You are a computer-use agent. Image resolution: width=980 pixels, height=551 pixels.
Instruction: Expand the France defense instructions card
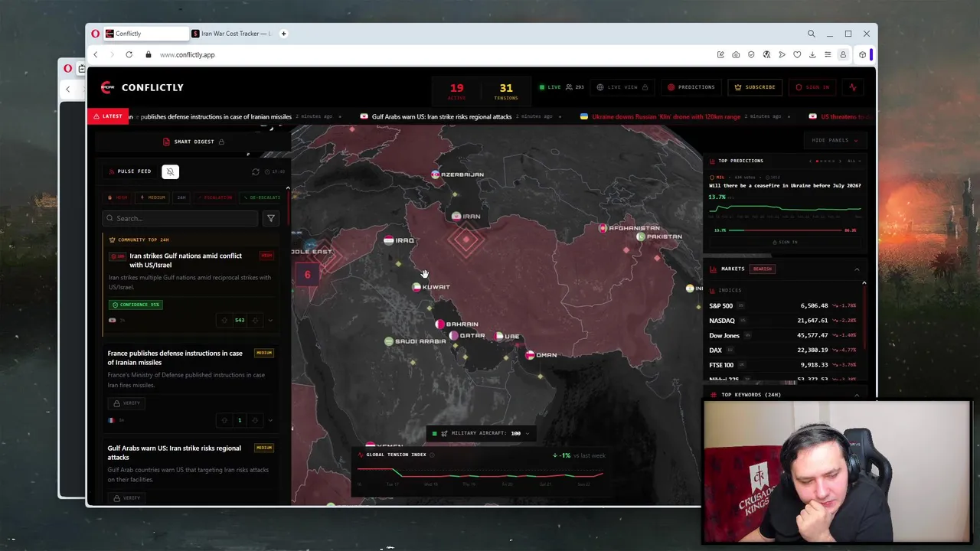coord(270,420)
